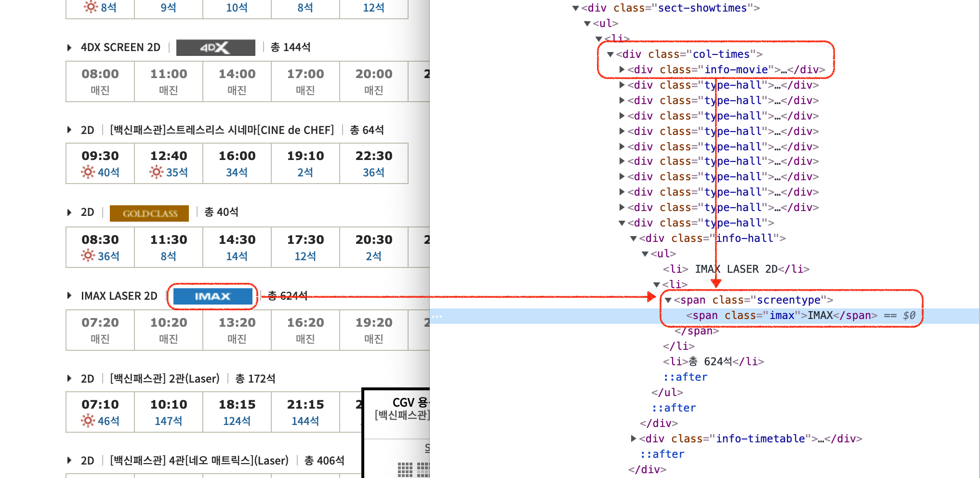Select Gold Class 08:30 showtime
Image resolution: width=980 pixels, height=478 pixels.
point(100,247)
